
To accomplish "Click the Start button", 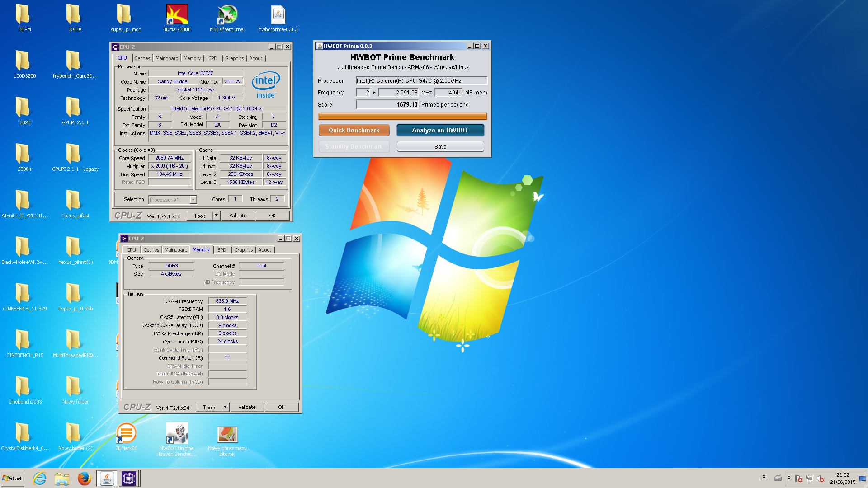I will tap(13, 479).
